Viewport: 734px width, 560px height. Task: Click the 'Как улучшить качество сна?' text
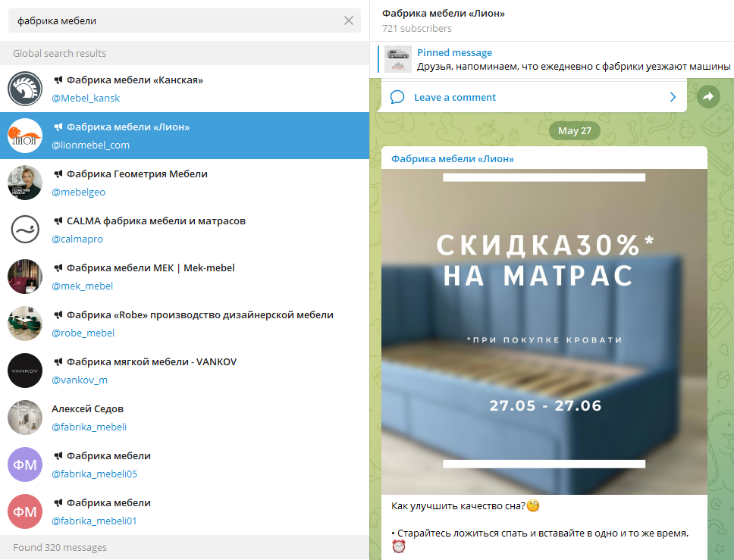(x=458, y=505)
